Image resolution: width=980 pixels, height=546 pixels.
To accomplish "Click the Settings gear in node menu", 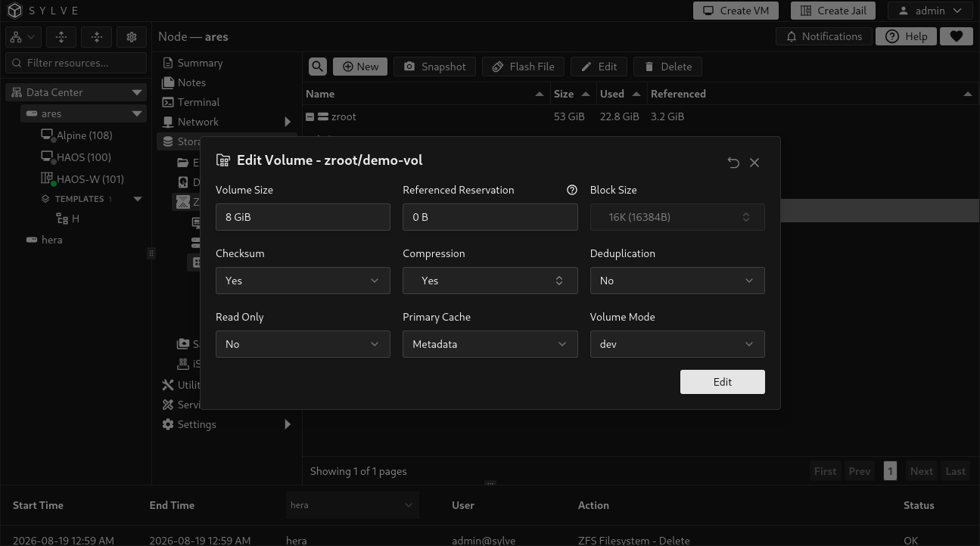I will pos(168,424).
